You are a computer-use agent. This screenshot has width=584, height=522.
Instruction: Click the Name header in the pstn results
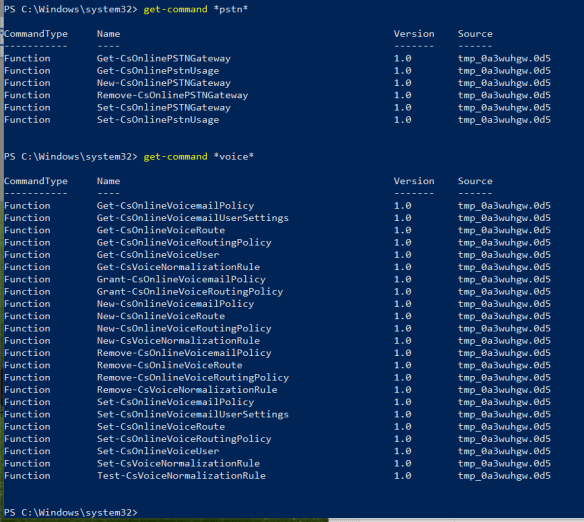[x=108, y=34]
